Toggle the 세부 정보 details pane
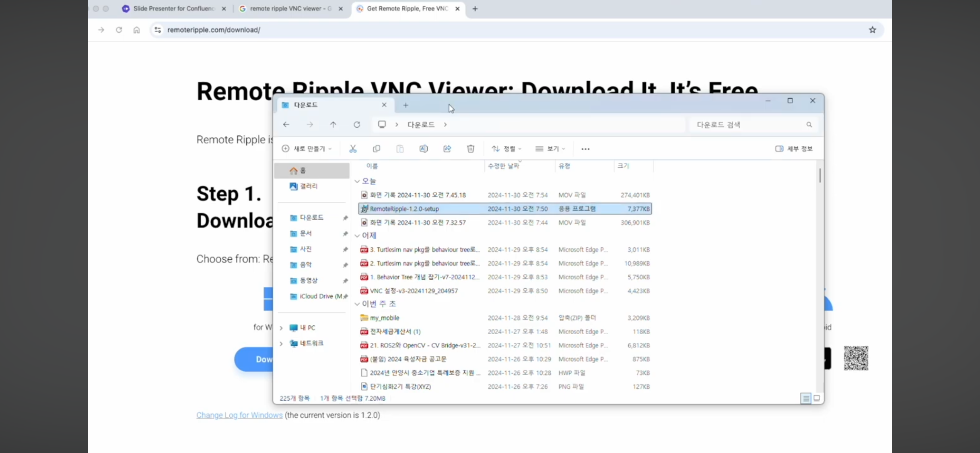Image resolution: width=980 pixels, height=453 pixels. tap(794, 149)
